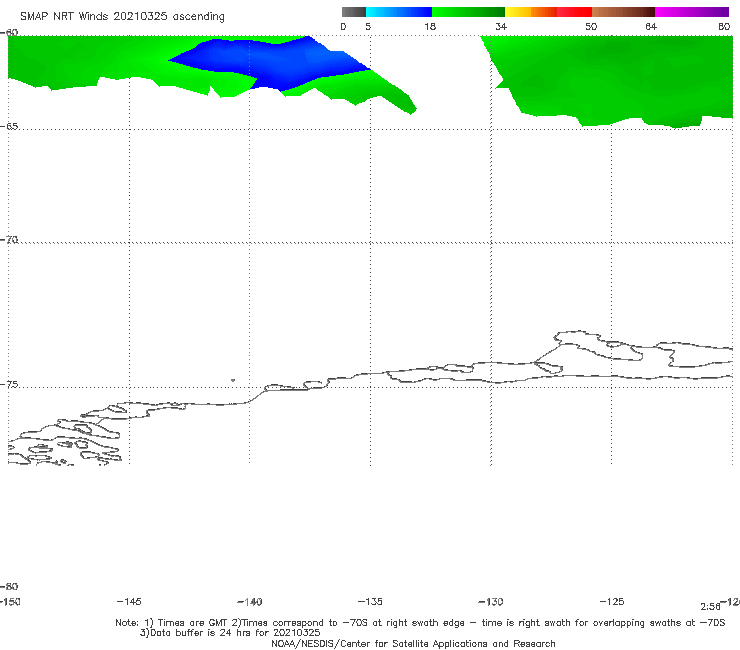Viewport: 740px width, 650px height.
Task: Click the -150 longitude axis label
Action: (x=10, y=602)
